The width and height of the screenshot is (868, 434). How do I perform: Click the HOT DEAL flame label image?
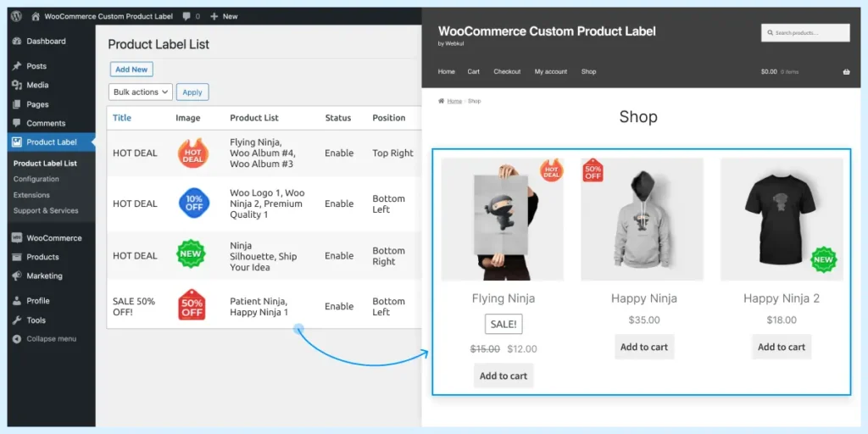[x=192, y=153]
